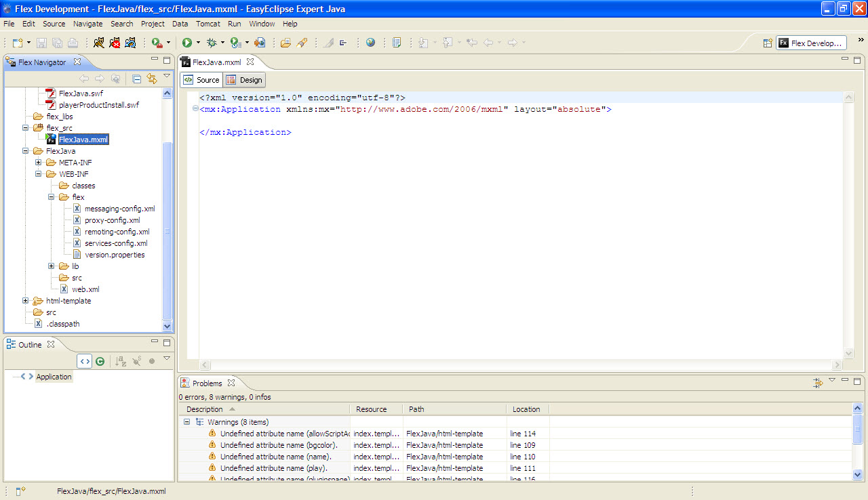868x500 pixels.
Task: Open the Navigate menu
Action: [88, 24]
